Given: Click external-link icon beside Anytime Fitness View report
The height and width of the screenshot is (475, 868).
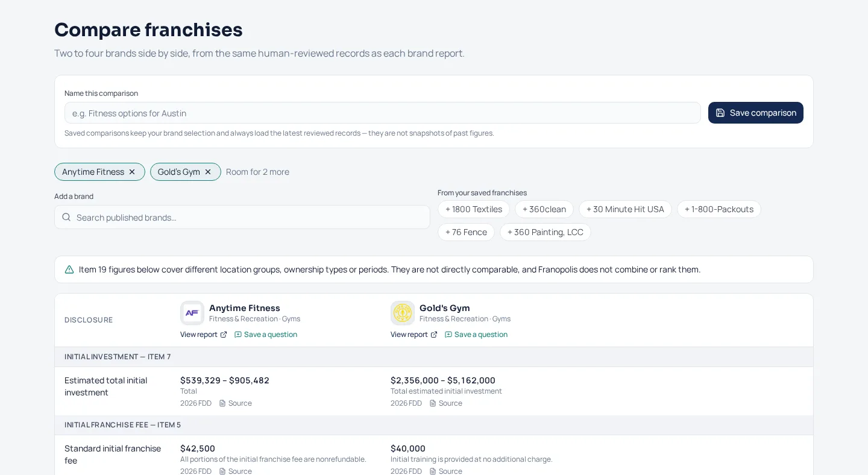Looking at the screenshot, I should [224, 335].
